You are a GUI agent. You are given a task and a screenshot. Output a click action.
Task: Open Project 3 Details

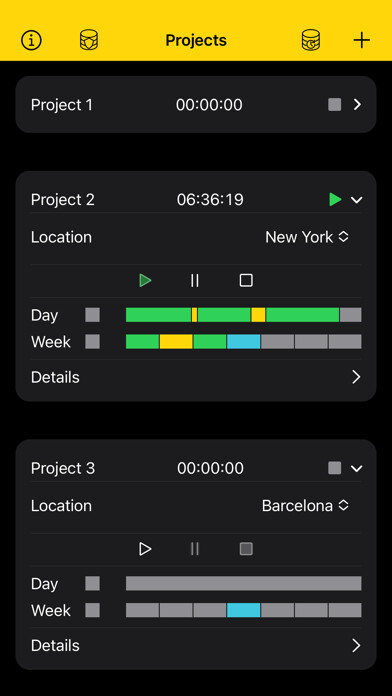tap(196, 646)
